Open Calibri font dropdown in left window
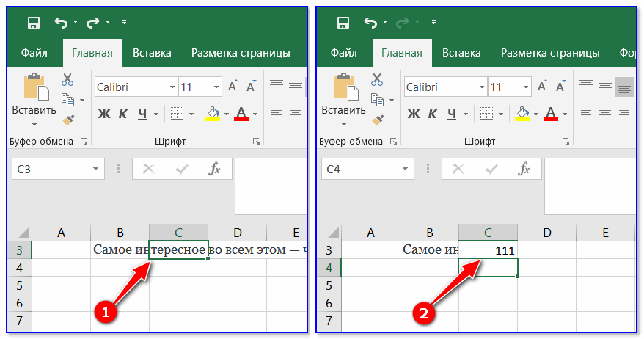Screen dimensions: 644x339 coord(172,87)
